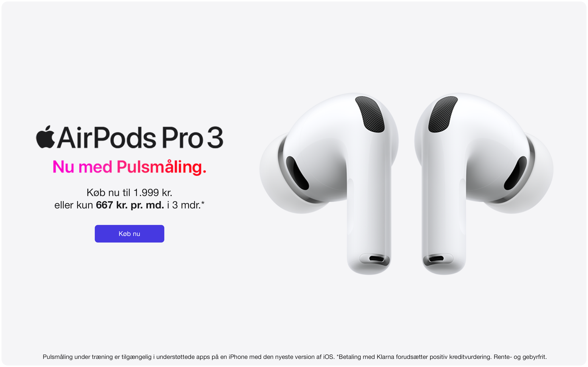
Task: Click the pink Nu med Pulsmåling tagline
Action: [130, 167]
